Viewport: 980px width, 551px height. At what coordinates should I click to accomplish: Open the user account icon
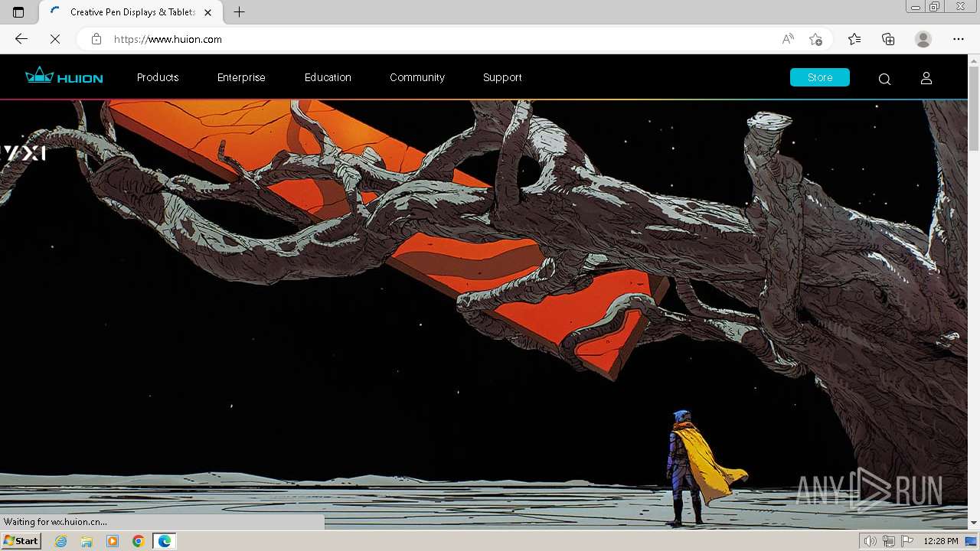926,78
